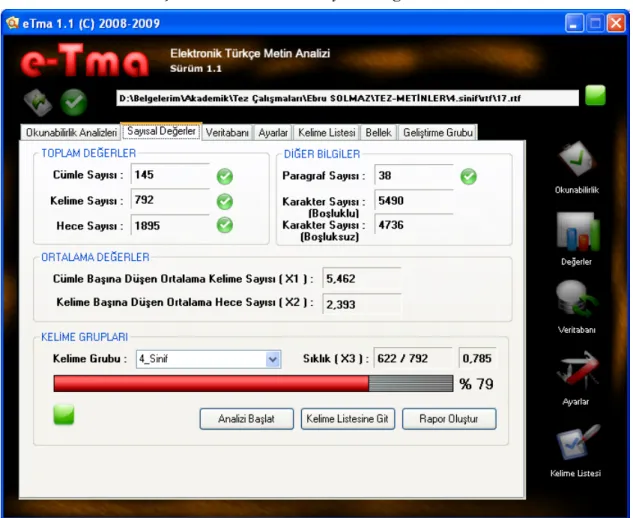
Task: Open the Bellek tab
Action: 378,132
